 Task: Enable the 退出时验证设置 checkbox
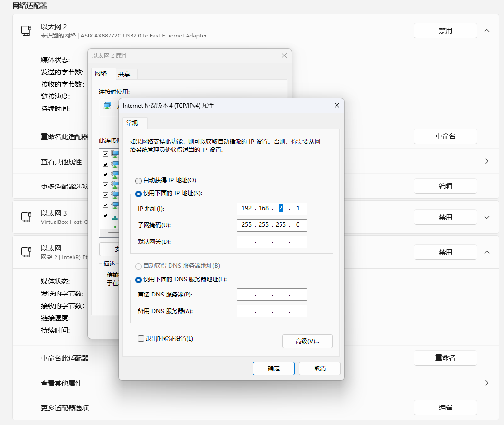click(140, 338)
